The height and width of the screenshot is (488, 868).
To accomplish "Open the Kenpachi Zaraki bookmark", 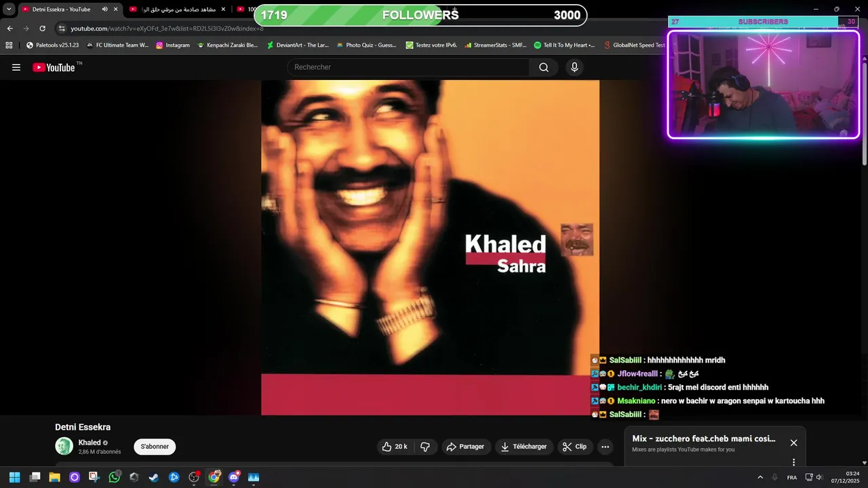I will [x=227, y=45].
